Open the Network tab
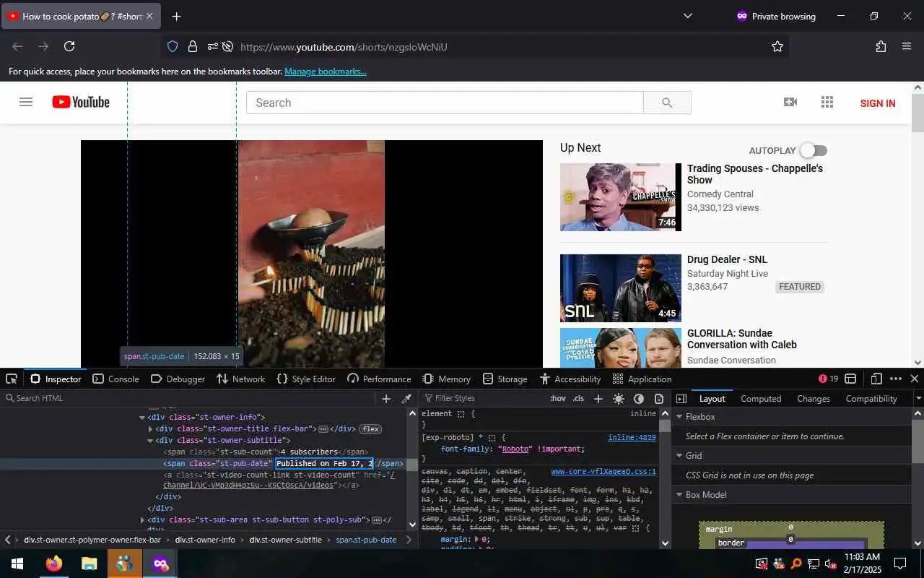The width and height of the screenshot is (924, 578). (241, 379)
